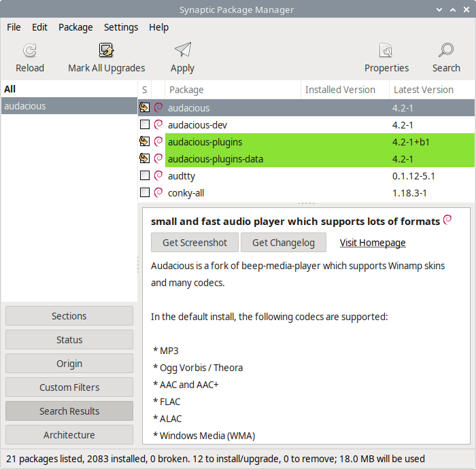Follow the Visit Homepage link

(x=373, y=243)
